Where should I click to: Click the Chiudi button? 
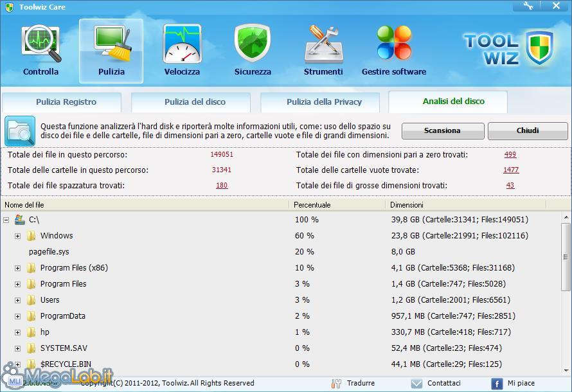[528, 130]
